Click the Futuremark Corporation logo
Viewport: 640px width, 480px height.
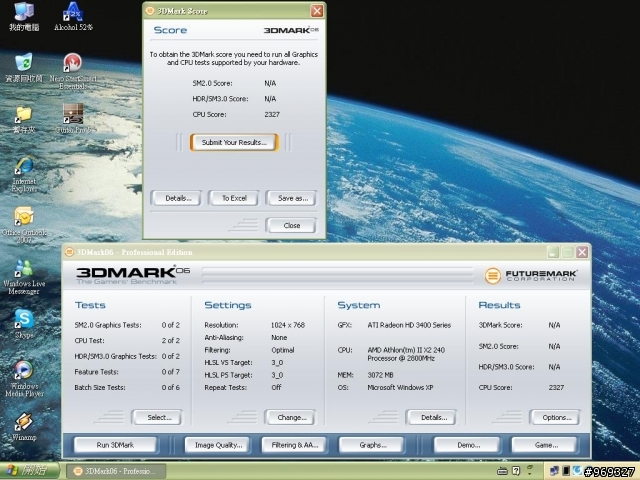531,276
